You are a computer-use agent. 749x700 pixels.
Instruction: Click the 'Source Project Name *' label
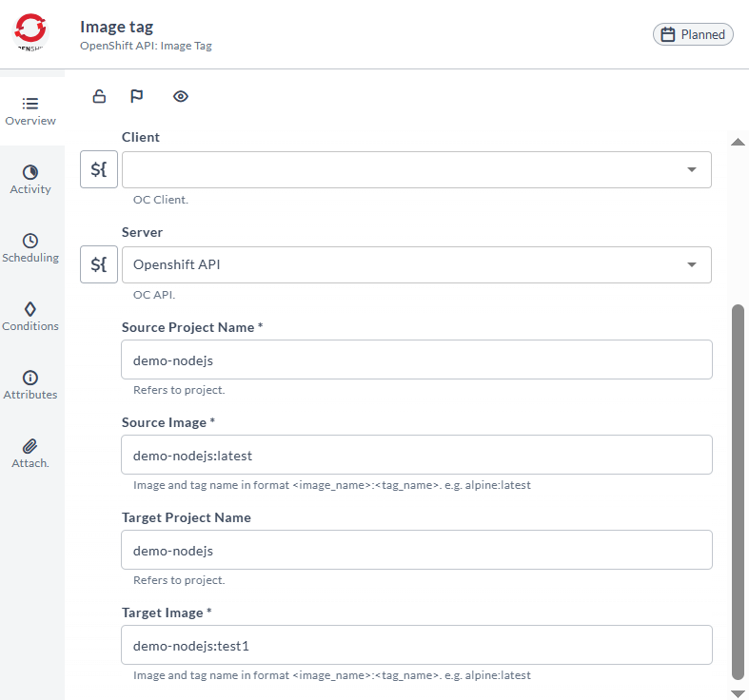[192, 327]
